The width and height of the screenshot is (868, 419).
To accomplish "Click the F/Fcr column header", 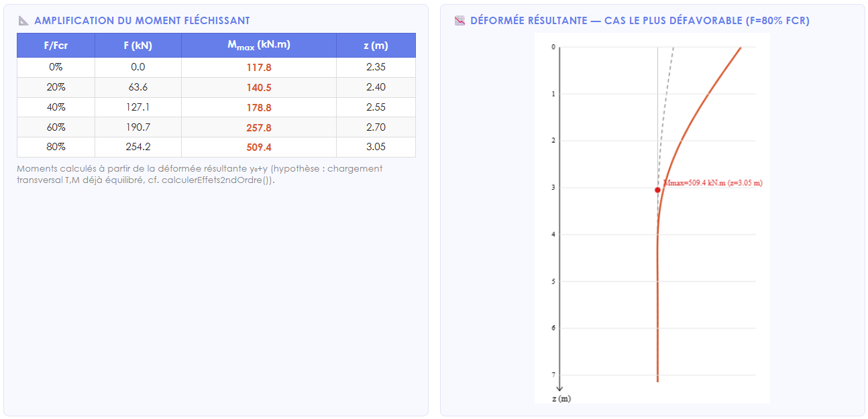I will [x=56, y=46].
